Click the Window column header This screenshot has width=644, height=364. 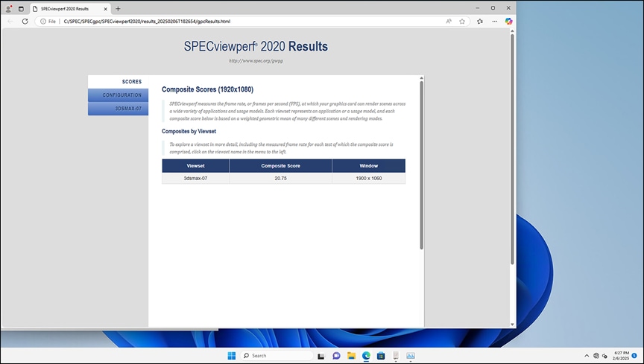click(369, 166)
